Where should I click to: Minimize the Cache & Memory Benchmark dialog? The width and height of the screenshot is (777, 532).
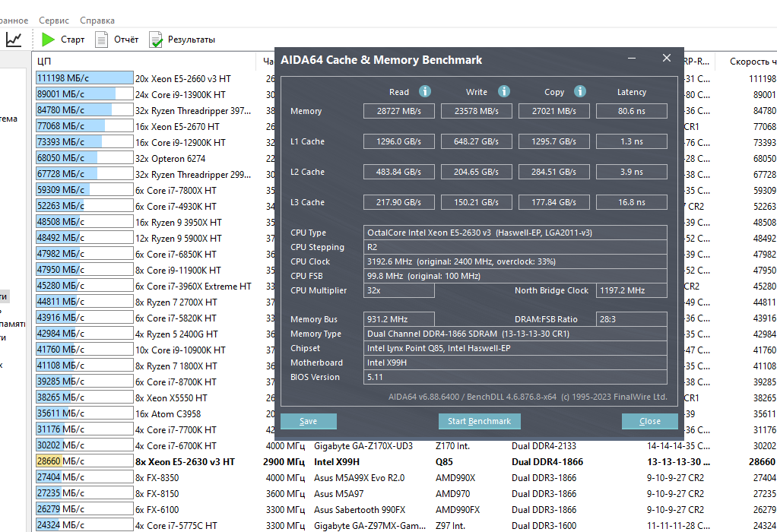[632, 59]
